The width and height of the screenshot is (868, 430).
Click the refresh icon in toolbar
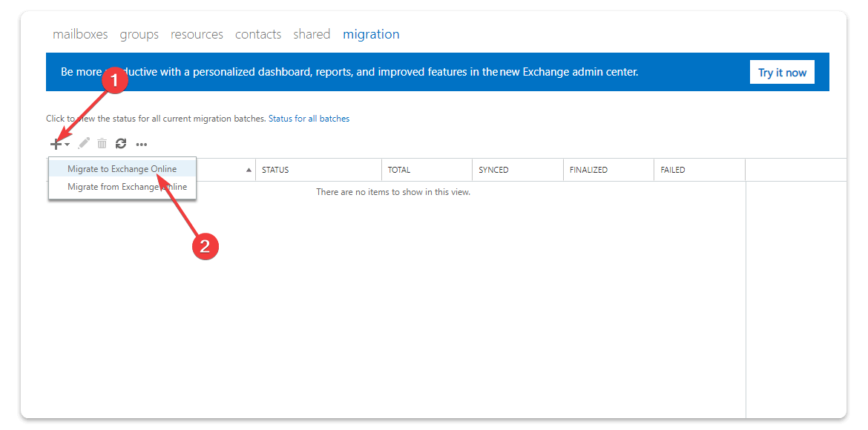point(121,144)
